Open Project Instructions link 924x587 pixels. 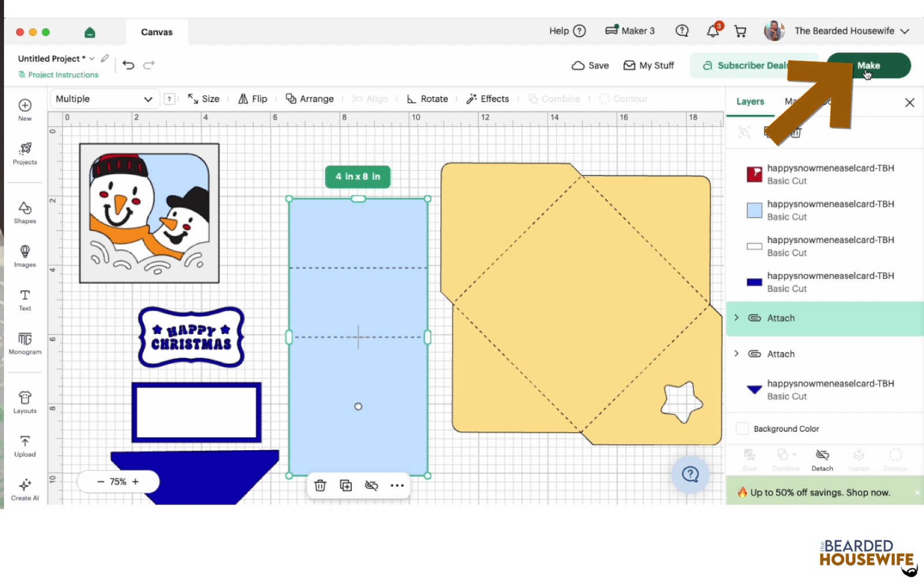[x=58, y=74]
